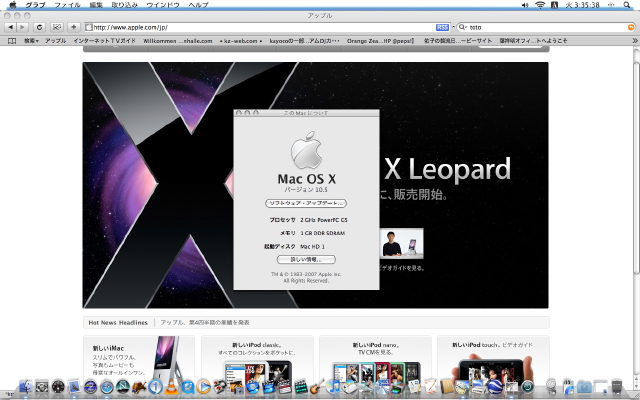Open the Orange Zea...HP bookmark

pyautogui.click(x=380, y=41)
